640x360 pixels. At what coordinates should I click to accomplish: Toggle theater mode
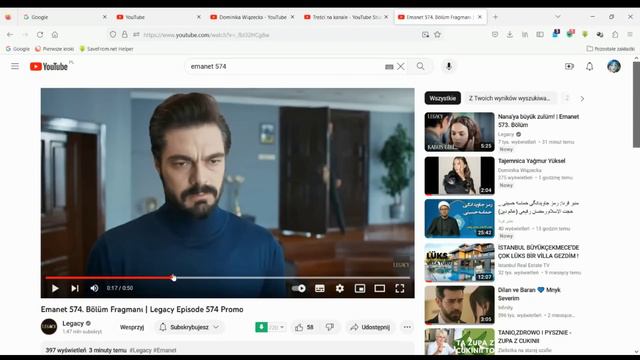[380, 289]
